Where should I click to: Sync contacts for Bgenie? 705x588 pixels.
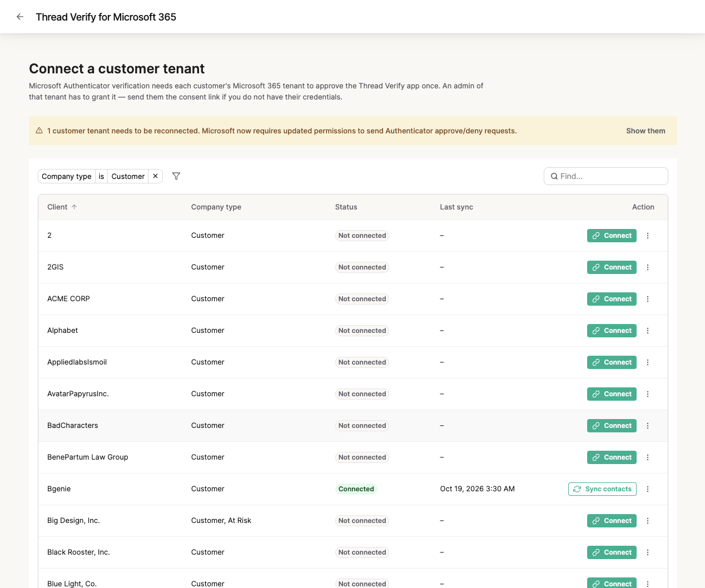(602, 489)
